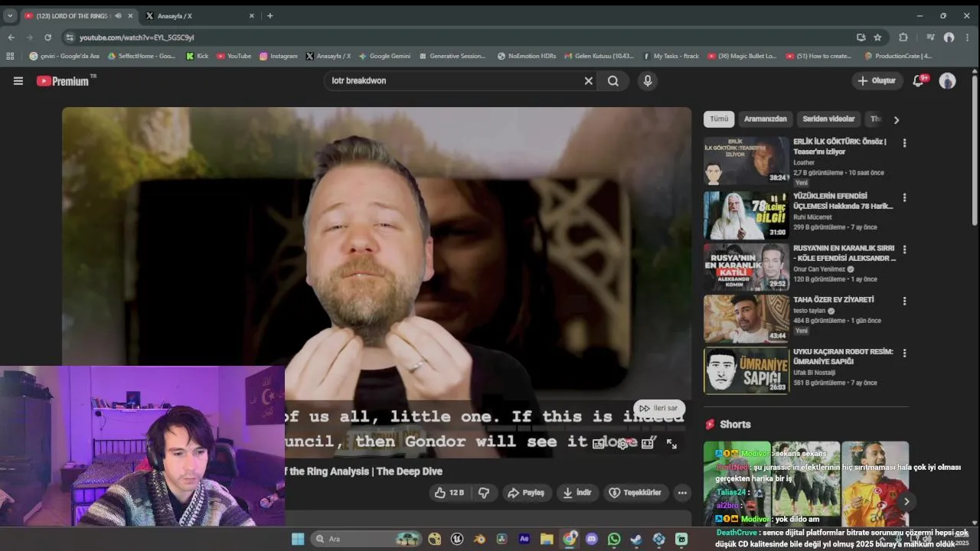Open more actions ellipsis below video
The width and height of the screenshot is (980, 551).
pyautogui.click(x=682, y=493)
